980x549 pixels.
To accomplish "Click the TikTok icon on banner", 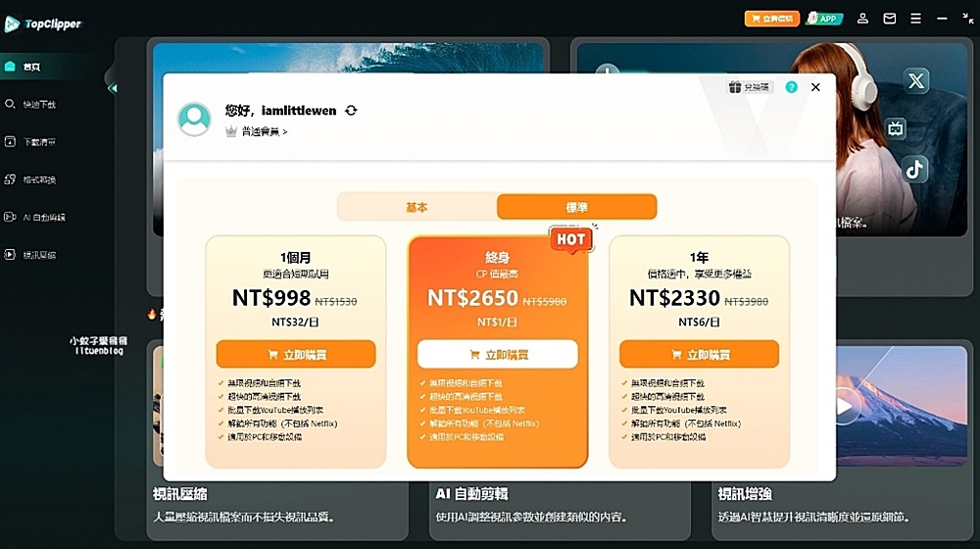I will (x=915, y=170).
